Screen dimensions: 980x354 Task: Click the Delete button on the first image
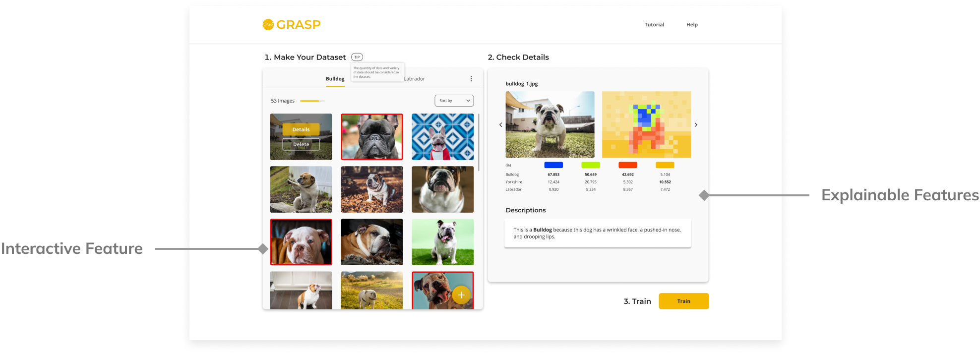tap(301, 144)
